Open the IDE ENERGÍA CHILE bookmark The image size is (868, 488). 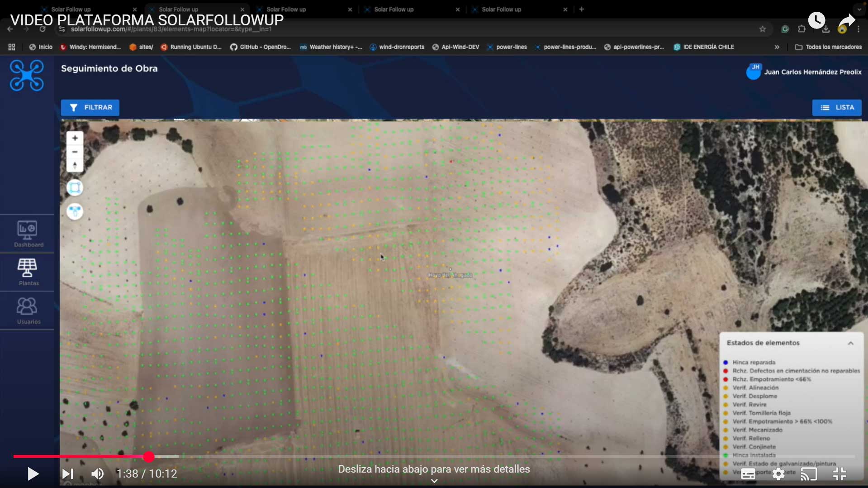point(704,47)
